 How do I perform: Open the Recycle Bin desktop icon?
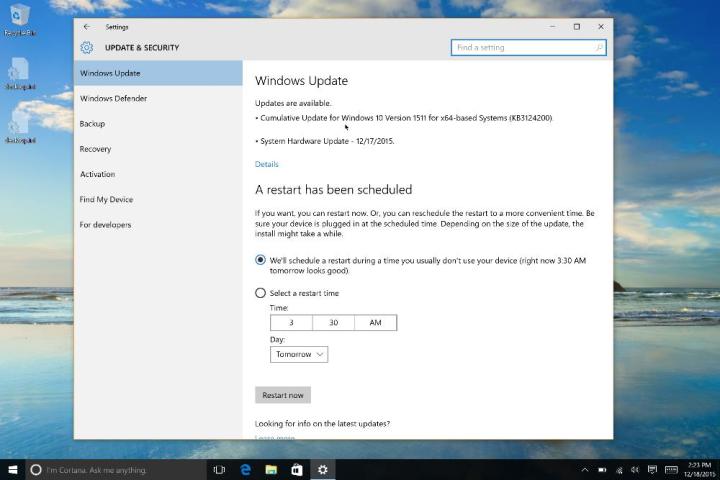point(19,19)
